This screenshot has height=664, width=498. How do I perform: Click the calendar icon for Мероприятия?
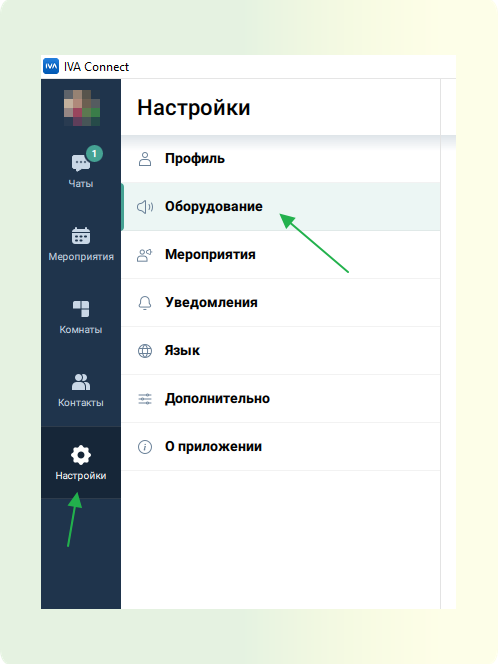(x=81, y=235)
